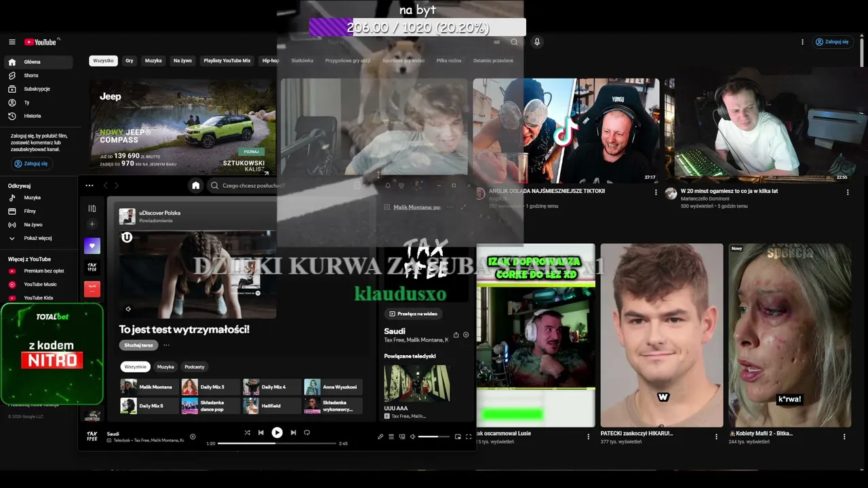Open Spotify's connect to a device icon
This screenshot has width=868, height=488.
point(402,436)
